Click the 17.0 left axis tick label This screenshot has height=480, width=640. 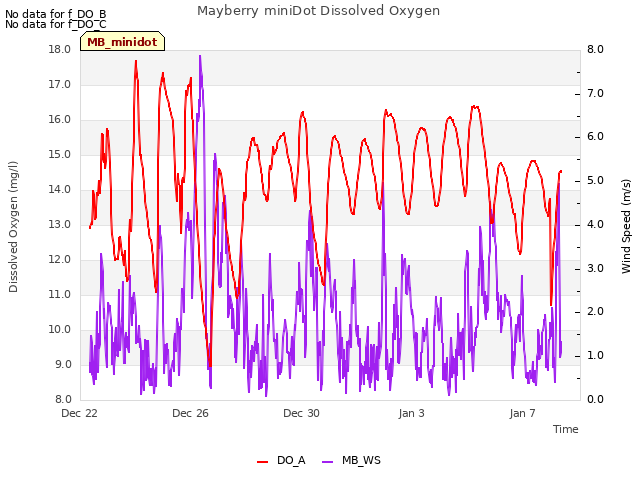coord(60,84)
